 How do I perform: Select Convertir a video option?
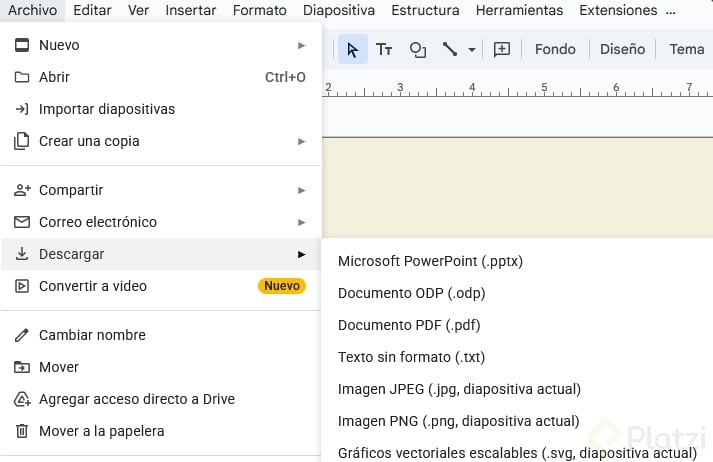coord(93,286)
